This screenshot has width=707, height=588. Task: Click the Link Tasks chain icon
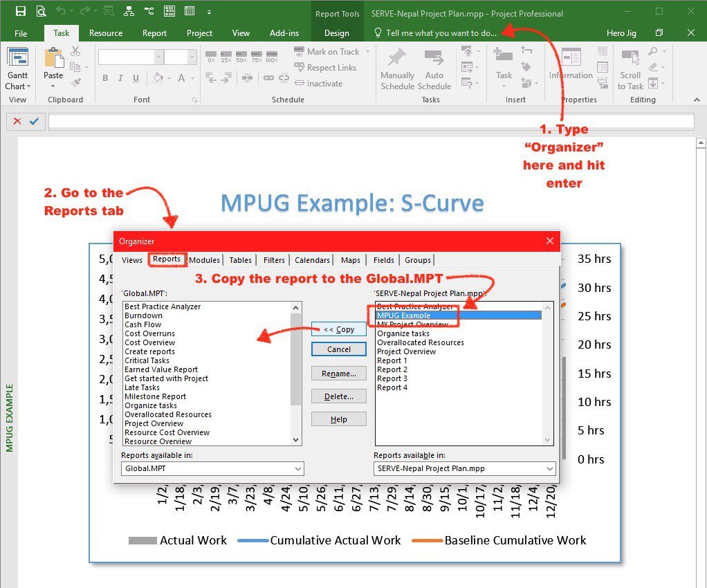268,78
